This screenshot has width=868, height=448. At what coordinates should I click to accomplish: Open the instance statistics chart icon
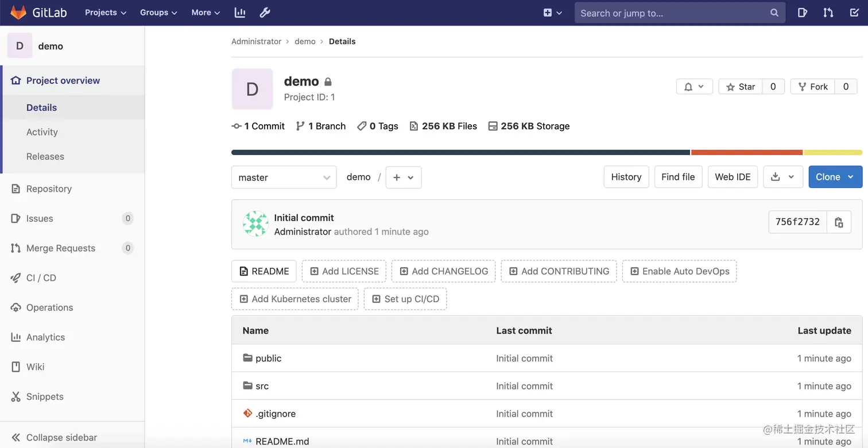240,13
